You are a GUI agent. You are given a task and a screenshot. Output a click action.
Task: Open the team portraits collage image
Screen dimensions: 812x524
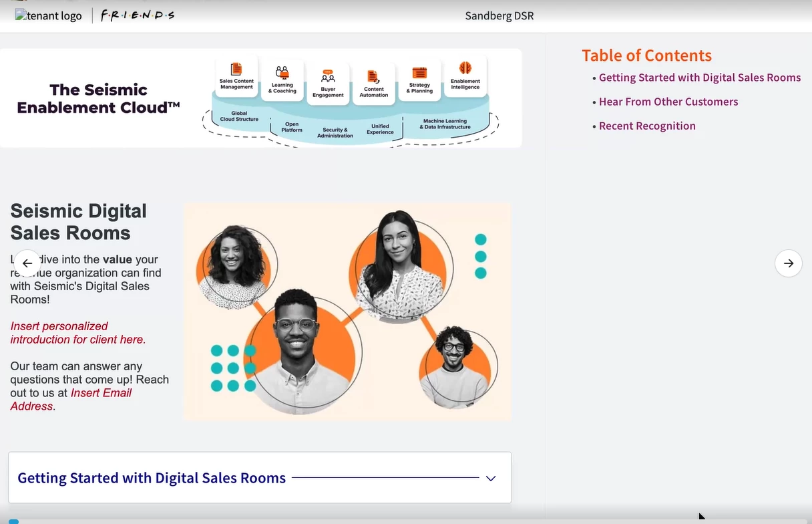[347, 312]
